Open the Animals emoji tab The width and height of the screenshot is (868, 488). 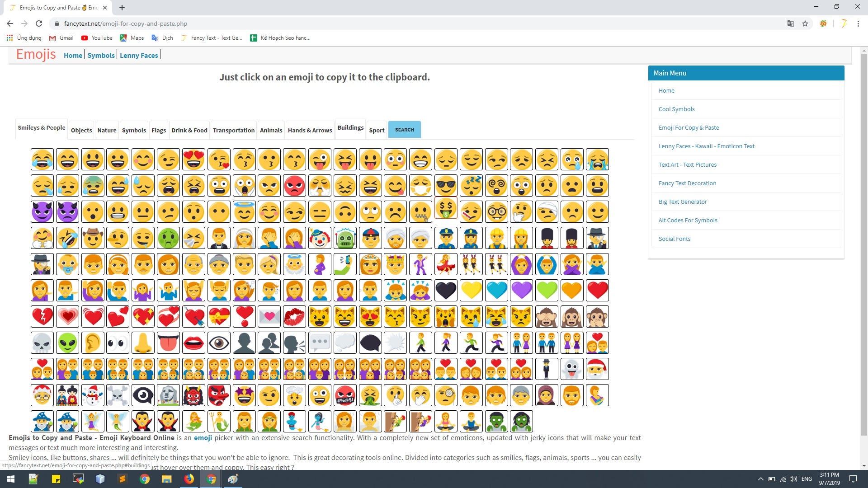(271, 130)
